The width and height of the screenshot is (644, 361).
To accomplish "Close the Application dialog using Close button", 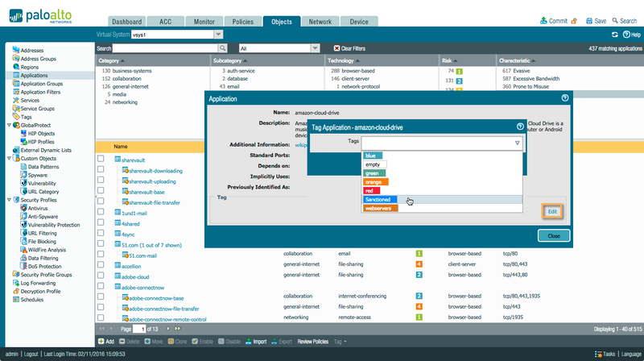I will click(x=553, y=235).
